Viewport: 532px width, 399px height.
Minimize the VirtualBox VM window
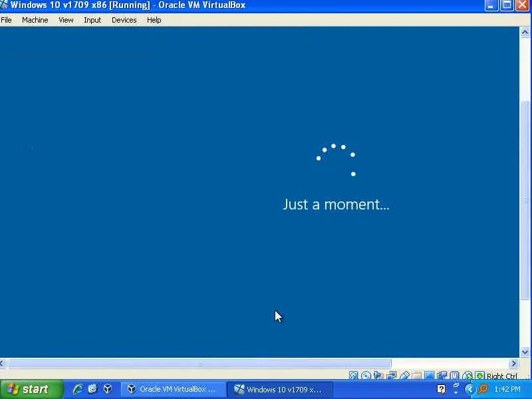click(491, 5)
